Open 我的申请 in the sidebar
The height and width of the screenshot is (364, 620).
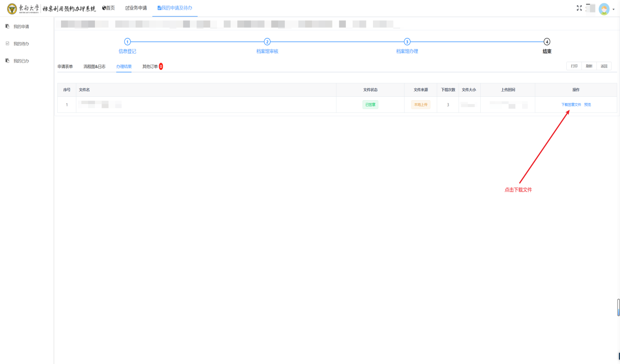point(21,27)
